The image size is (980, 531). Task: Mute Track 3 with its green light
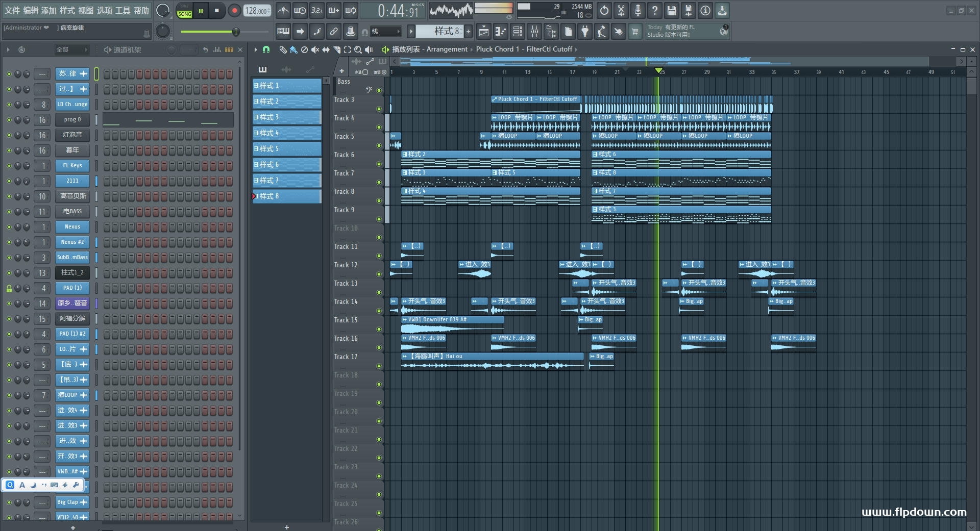(x=379, y=109)
